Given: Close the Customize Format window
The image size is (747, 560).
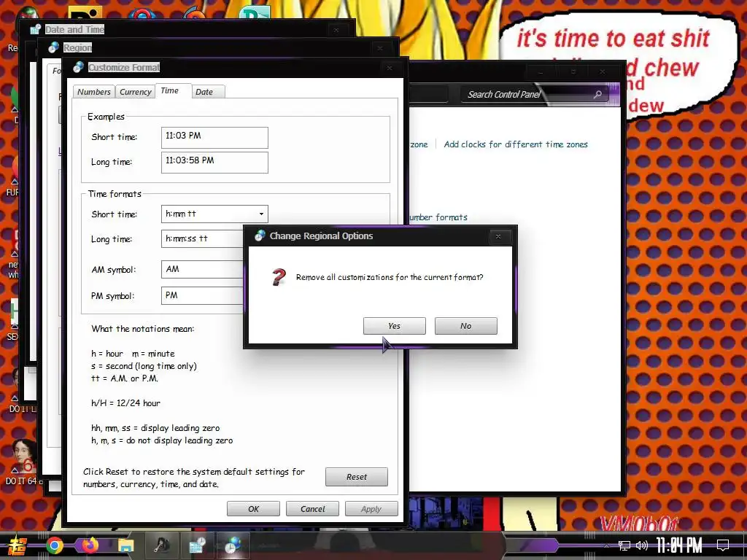Looking at the screenshot, I should (x=390, y=68).
